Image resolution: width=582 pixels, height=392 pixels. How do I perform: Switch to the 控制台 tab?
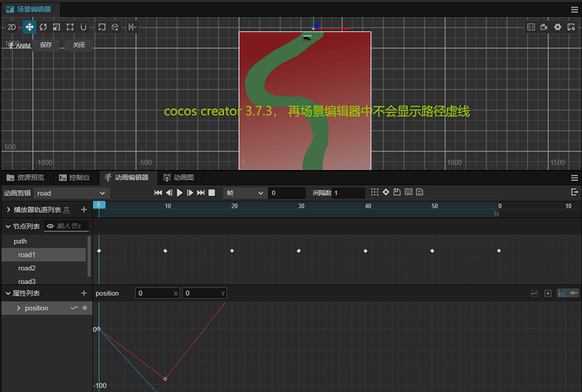[74, 177]
